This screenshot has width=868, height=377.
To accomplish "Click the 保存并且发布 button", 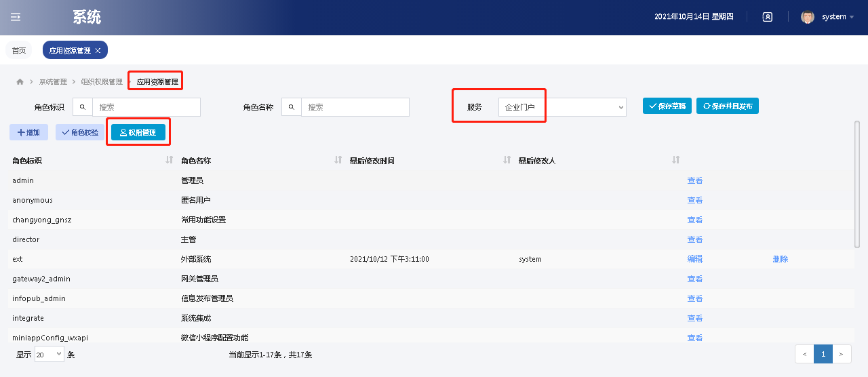I will [727, 106].
